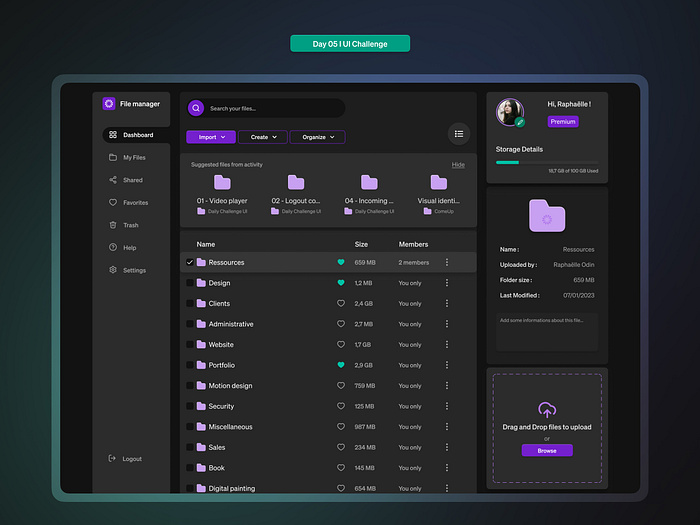
Task: Click the edit badge on profile avatar
Action: (520, 122)
